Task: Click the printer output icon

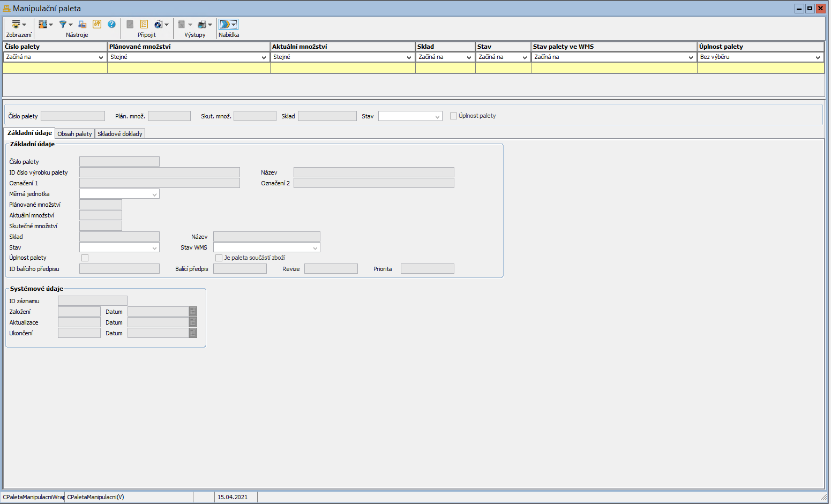Action: tap(202, 25)
